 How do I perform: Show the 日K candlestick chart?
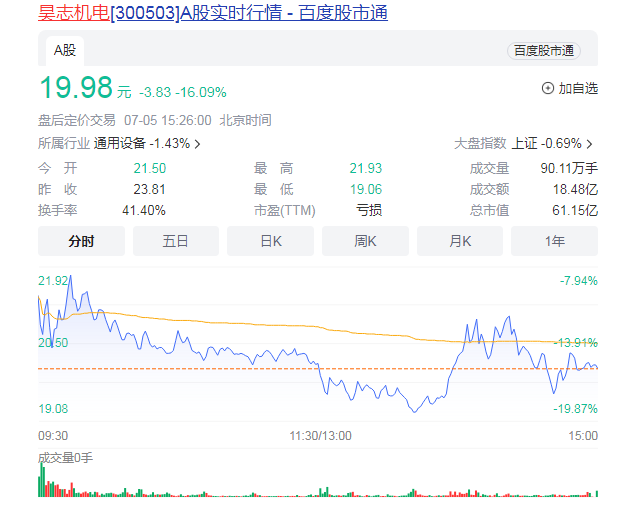click(x=270, y=241)
